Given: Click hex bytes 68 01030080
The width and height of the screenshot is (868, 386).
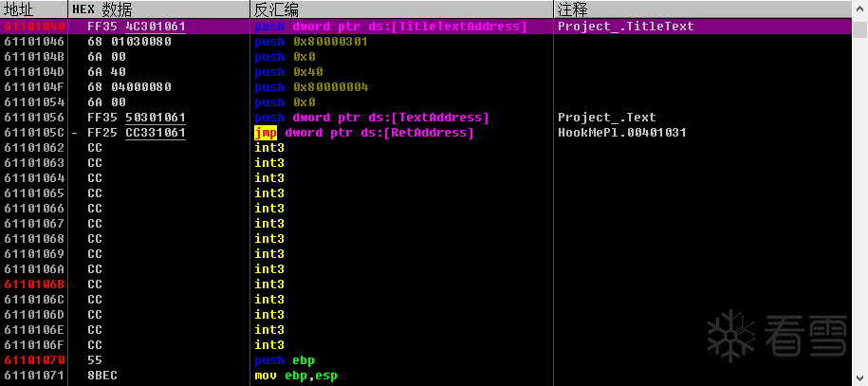Looking at the screenshot, I should (x=130, y=42).
